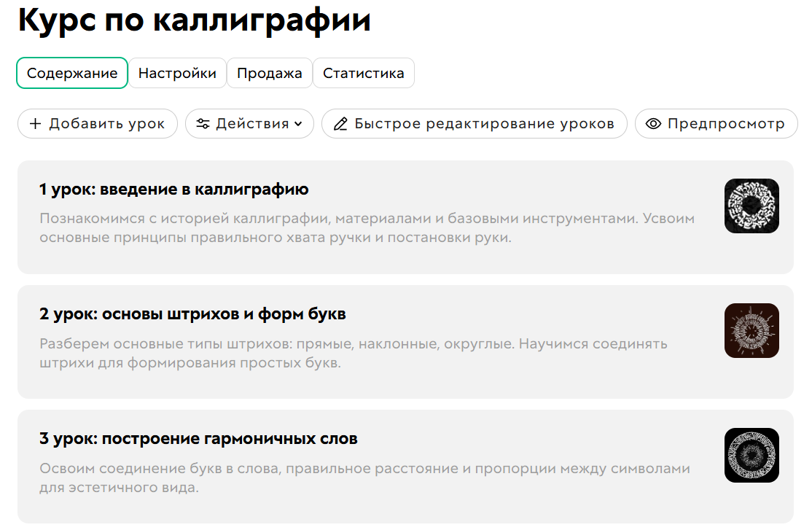The height and width of the screenshot is (530, 812).
Task: Click the course title 'Курс по каллиграфии'
Action: (193, 20)
